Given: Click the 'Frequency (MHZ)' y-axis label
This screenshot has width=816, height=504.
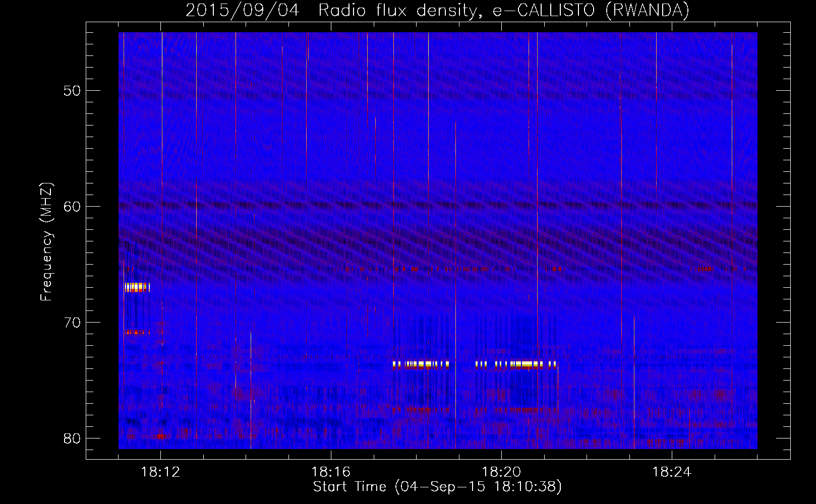Looking at the screenshot, I should pos(46,242).
